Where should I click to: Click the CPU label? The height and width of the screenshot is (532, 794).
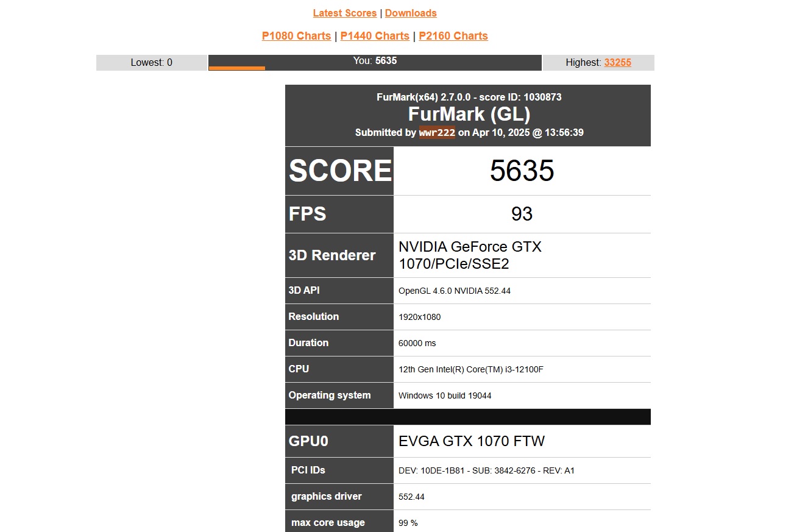[299, 369]
